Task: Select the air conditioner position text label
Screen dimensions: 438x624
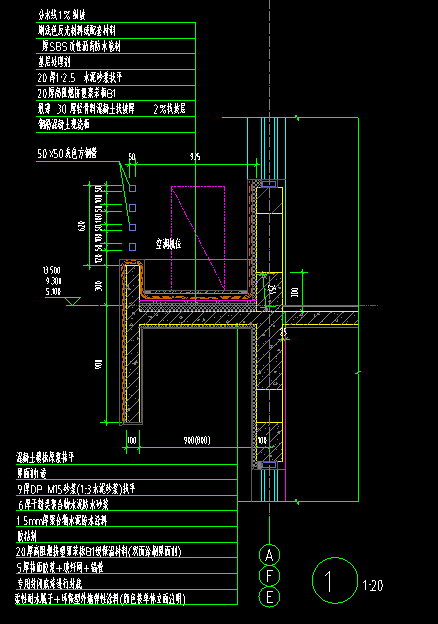Action: click(169, 244)
